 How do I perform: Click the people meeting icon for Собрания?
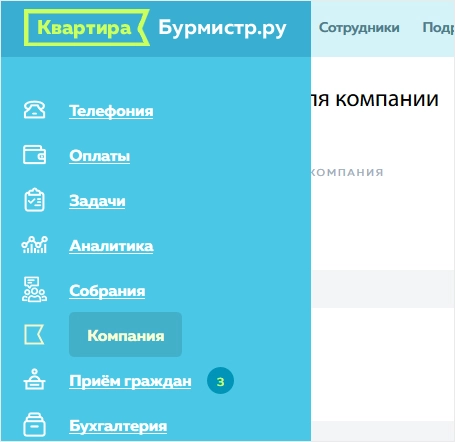click(x=34, y=289)
